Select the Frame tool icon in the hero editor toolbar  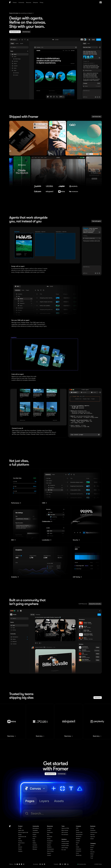coord(22,39)
